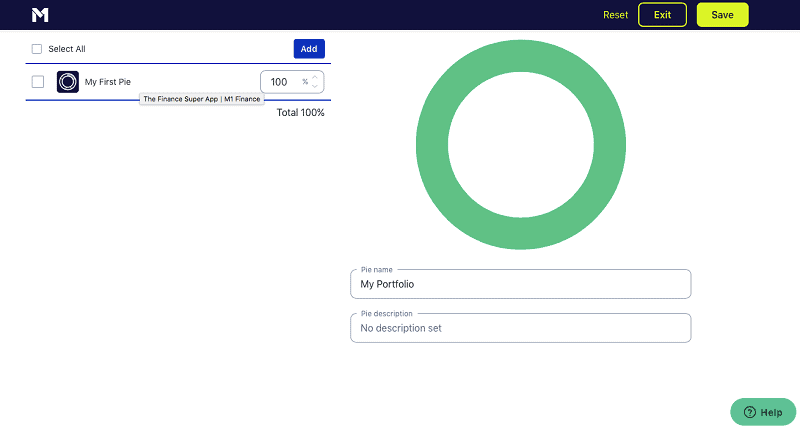Click the blue Add button
Viewport: 800px width, 428px height.
(x=309, y=49)
